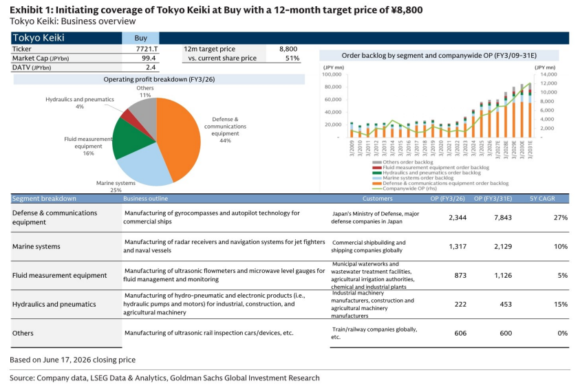Select the '7,843' OP FY3/31E value
This screenshot has height=392, width=580.
pos(503,218)
